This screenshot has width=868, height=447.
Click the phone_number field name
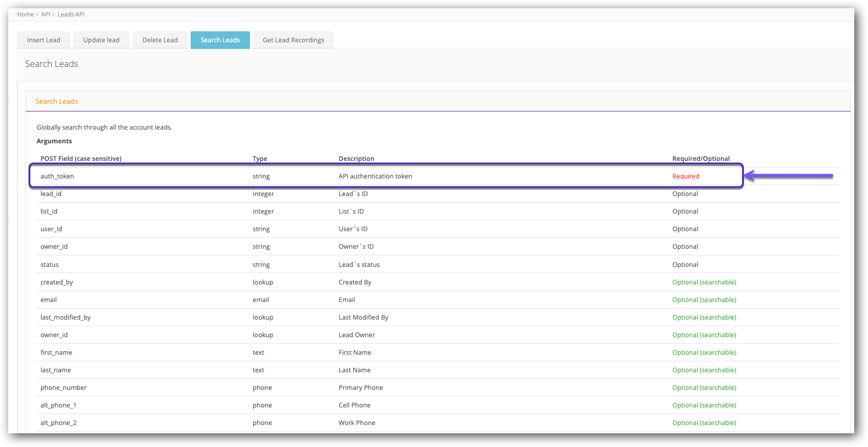click(63, 388)
